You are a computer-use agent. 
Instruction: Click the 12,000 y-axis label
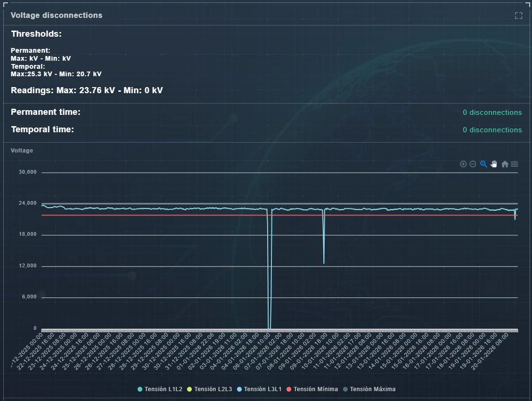pos(27,266)
